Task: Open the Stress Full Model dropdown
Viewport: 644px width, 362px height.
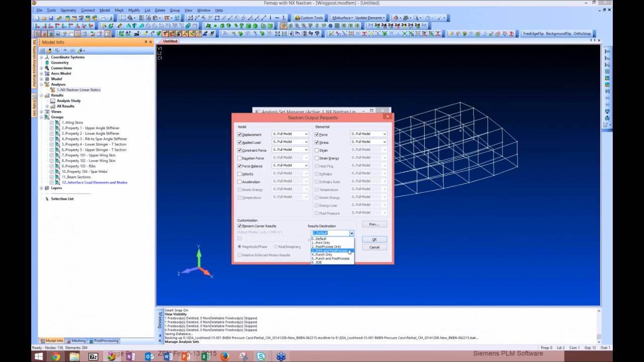Action: [369, 142]
